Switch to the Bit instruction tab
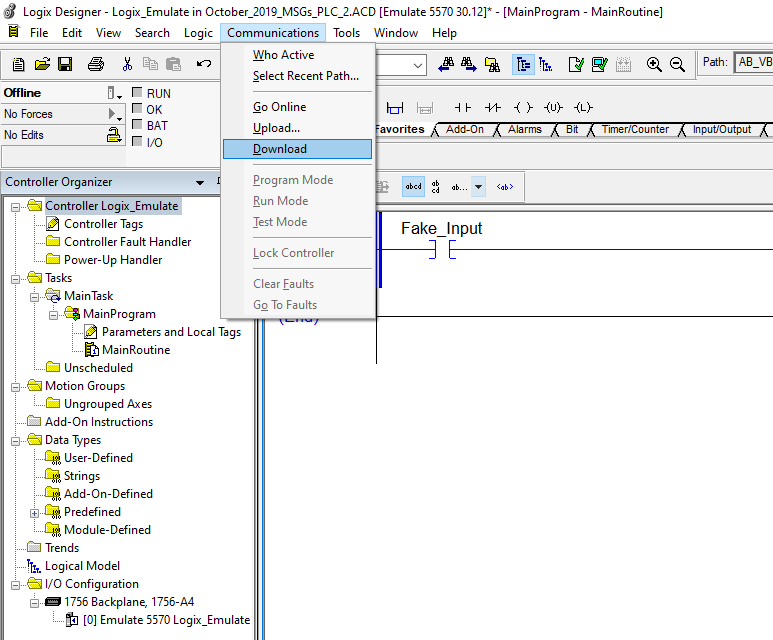Viewport: 773px width, 640px height. 572,129
